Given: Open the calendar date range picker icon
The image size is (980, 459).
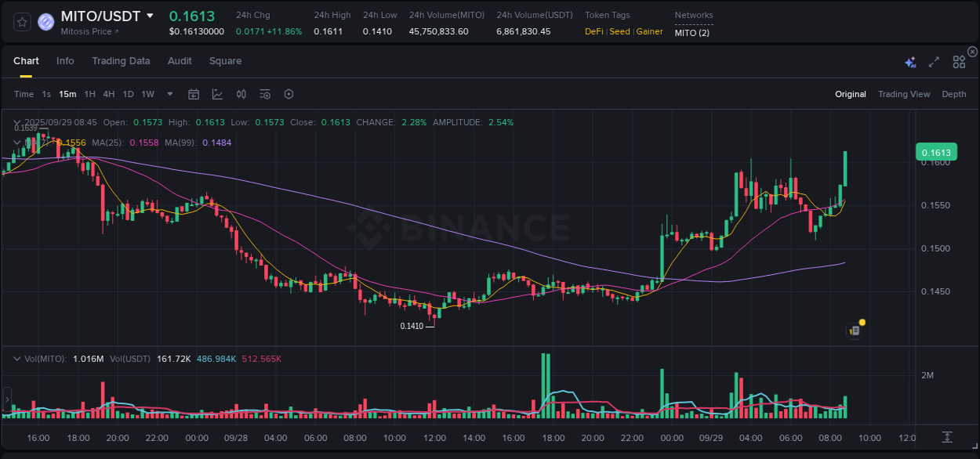Looking at the screenshot, I should [194, 94].
